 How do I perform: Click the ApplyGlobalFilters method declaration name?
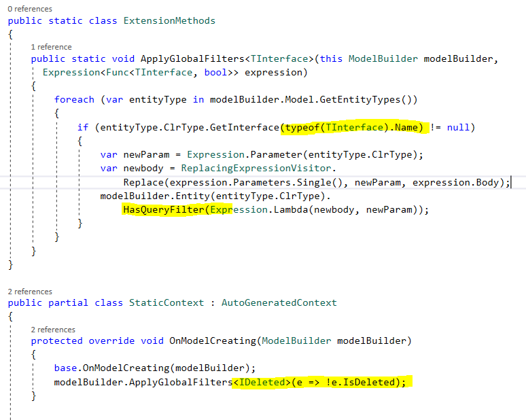pos(192,59)
